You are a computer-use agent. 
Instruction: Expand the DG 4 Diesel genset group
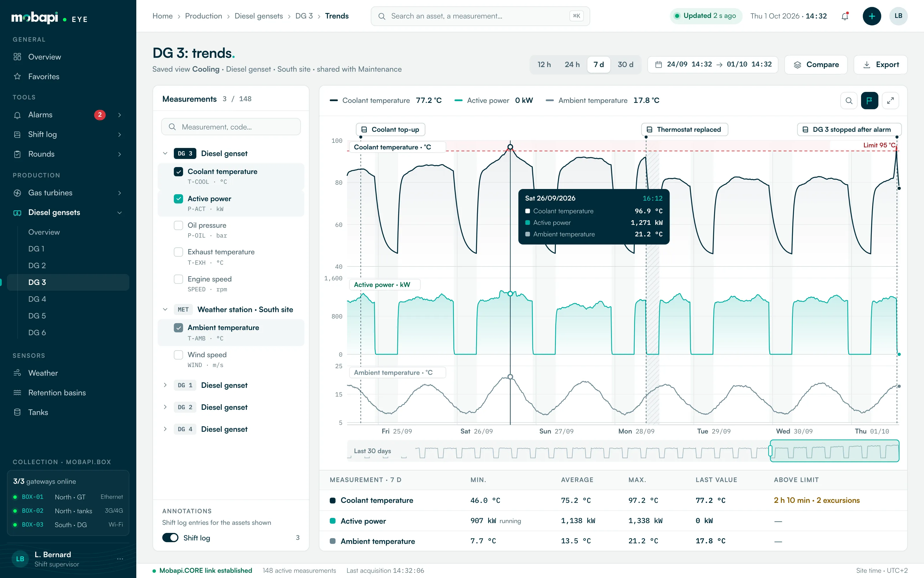pyautogui.click(x=165, y=429)
